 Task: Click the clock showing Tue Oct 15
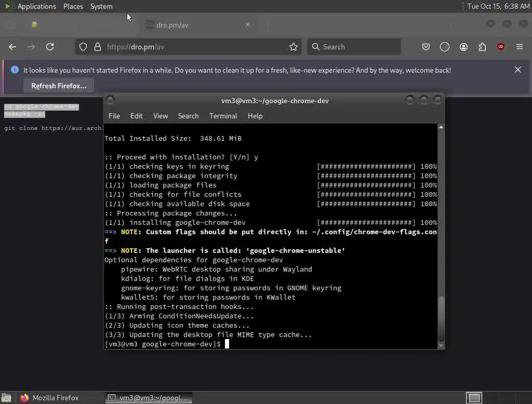pos(498,6)
